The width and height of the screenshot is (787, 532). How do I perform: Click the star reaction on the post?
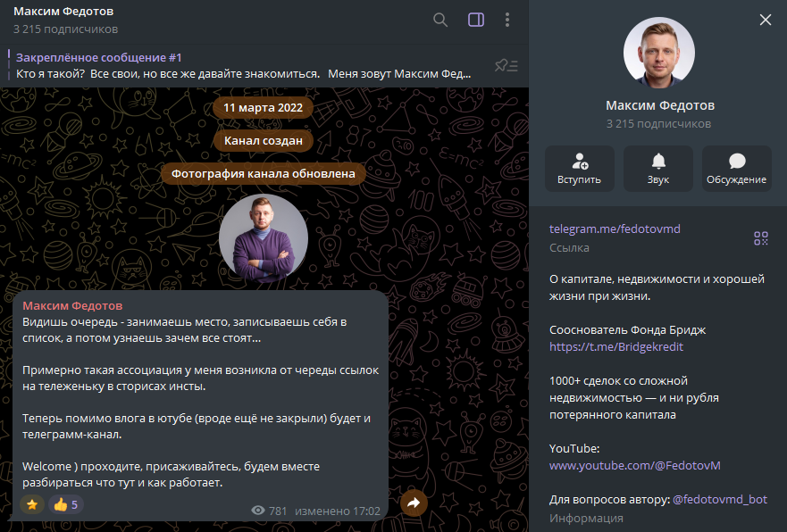point(32,504)
